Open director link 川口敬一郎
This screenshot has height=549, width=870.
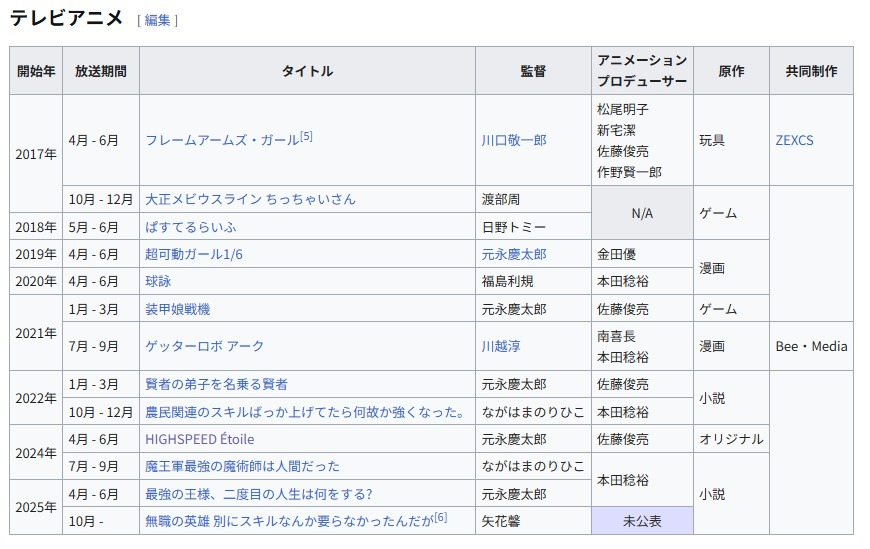[x=514, y=141]
